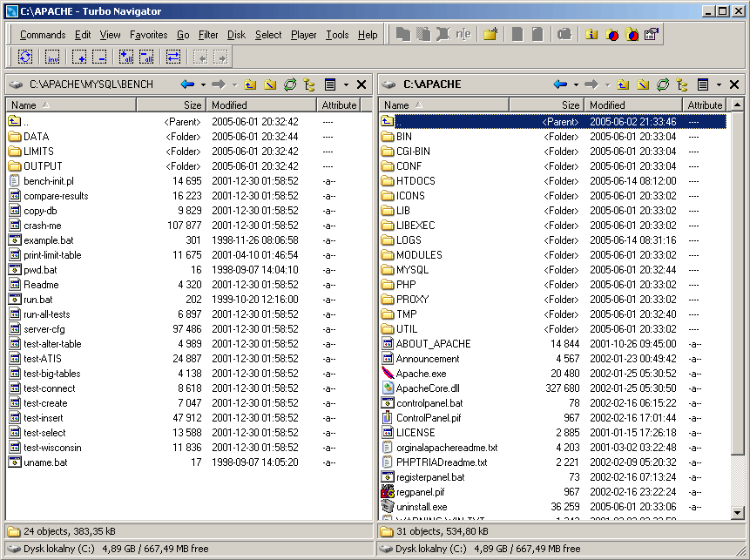Open the options icon beside pie charts
750x560 pixels.
click(652, 34)
